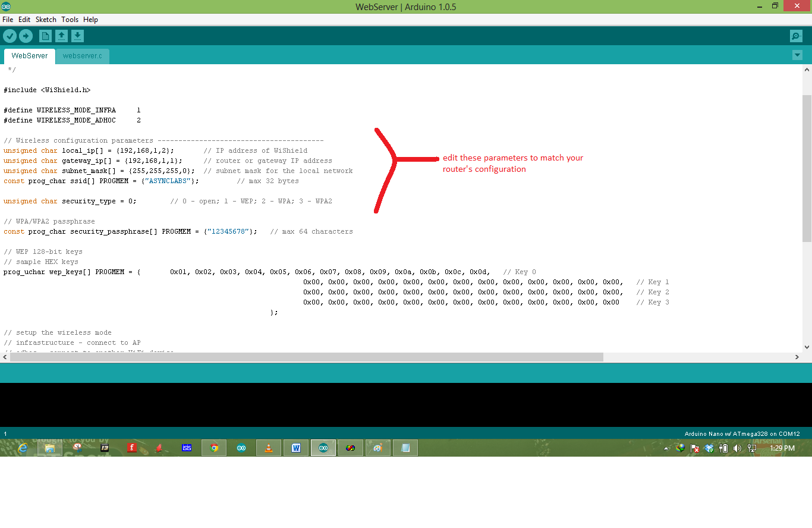Click the '#define WIRELESS_MODE_ADHOC' line
812x528 pixels.
coord(72,120)
